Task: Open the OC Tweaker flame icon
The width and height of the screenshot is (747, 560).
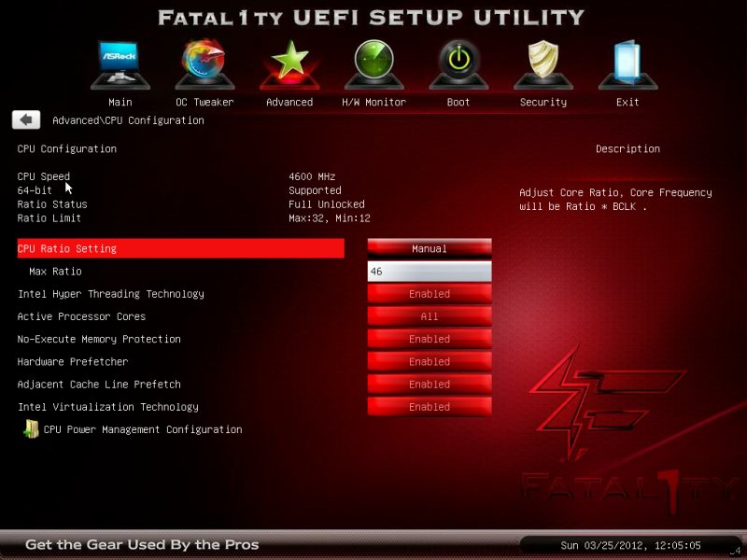Action: click(x=204, y=64)
